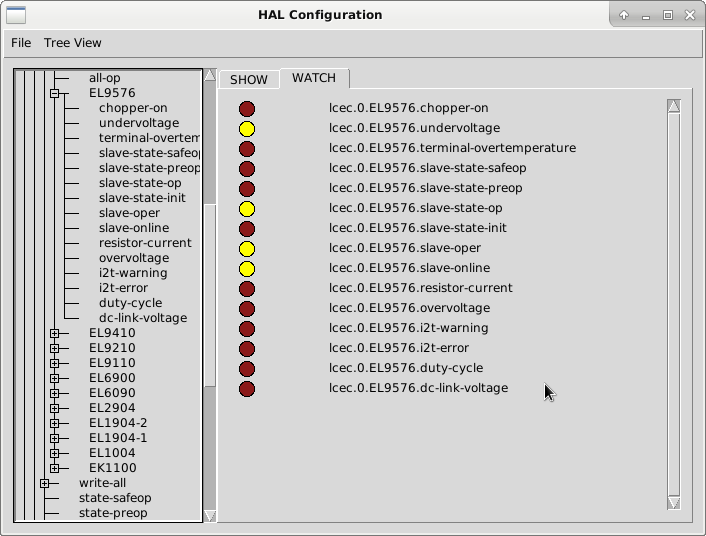Screen dimensions: 706x536
Task: Click the dc-link-voltage LED indicator
Action: 247,389
